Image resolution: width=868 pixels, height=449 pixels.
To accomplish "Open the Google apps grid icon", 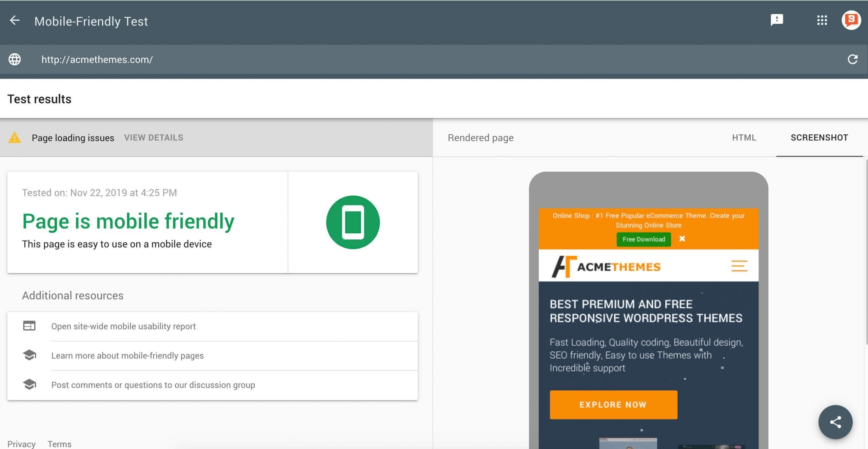I will (x=822, y=20).
